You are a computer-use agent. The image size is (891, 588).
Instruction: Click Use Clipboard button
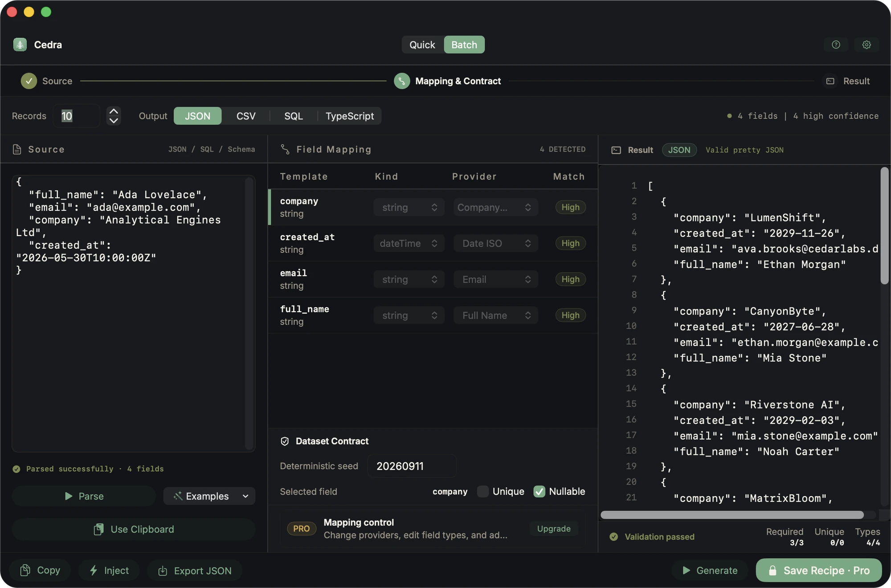click(134, 530)
